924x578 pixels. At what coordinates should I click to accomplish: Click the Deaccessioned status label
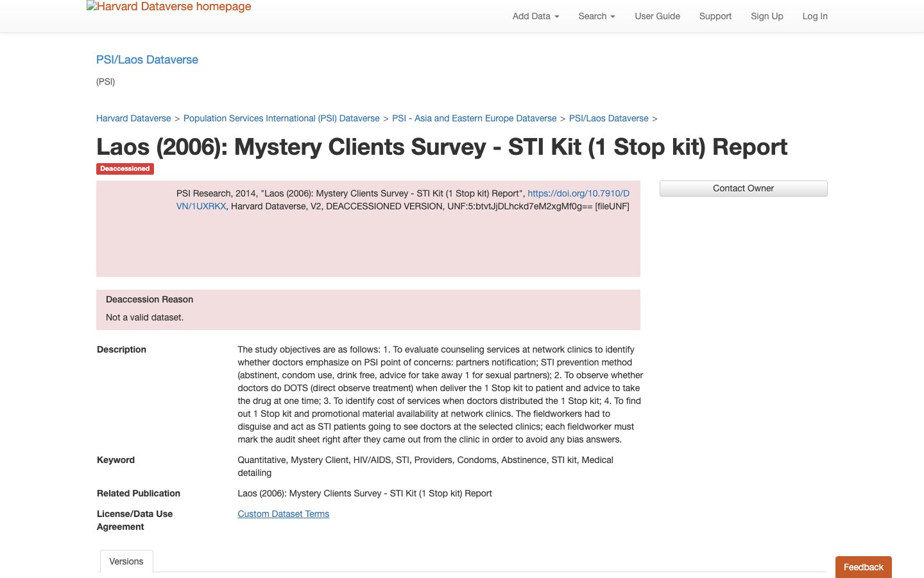point(125,169)
